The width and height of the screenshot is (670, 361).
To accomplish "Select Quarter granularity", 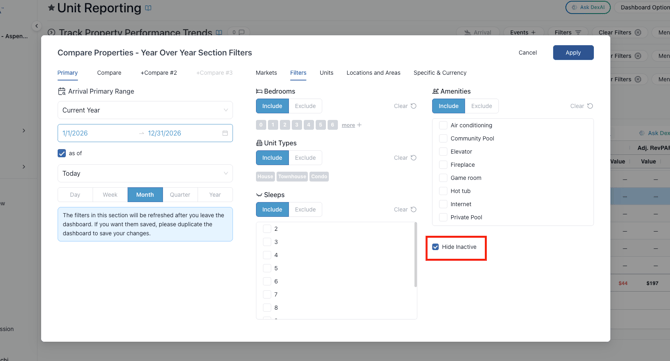I will pos(180,194).
